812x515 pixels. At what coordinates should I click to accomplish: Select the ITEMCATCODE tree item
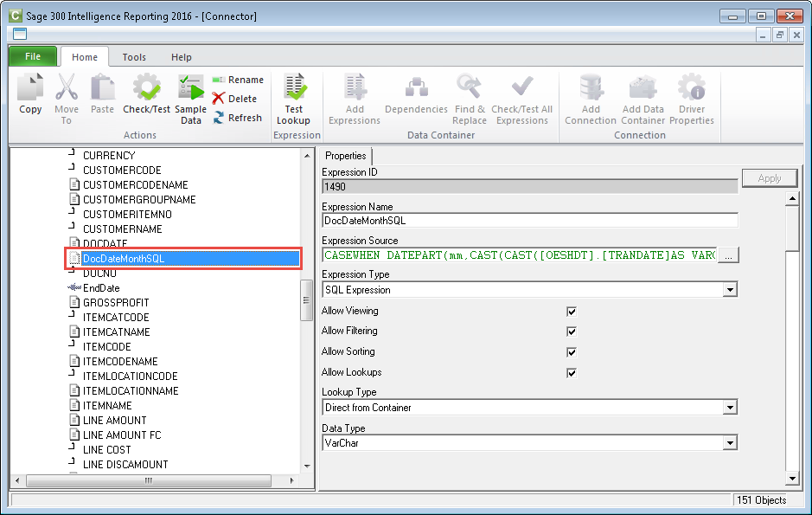click(116, 317)
